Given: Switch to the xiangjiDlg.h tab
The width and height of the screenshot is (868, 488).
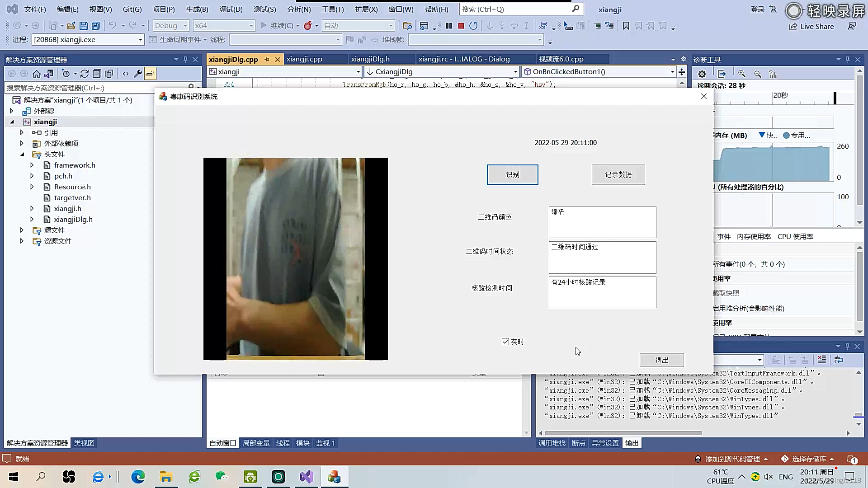Looking at the screenshot, I should [x=370, y=59].
